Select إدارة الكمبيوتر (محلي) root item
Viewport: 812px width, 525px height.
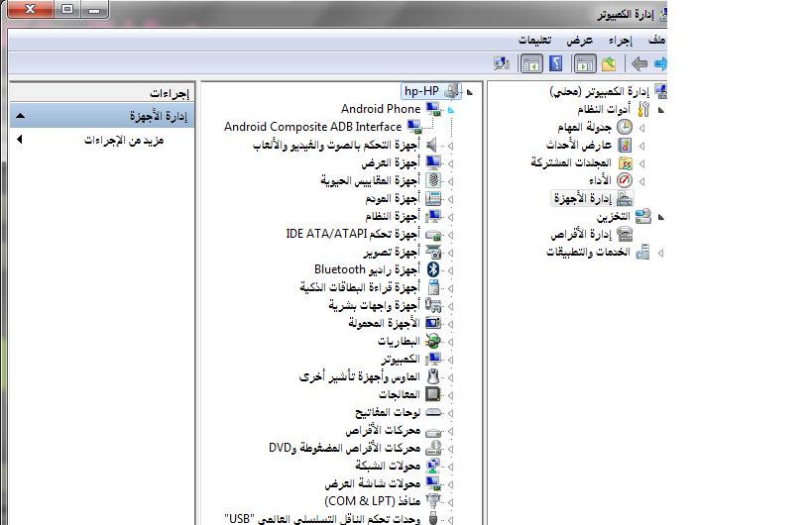[599, 91]
